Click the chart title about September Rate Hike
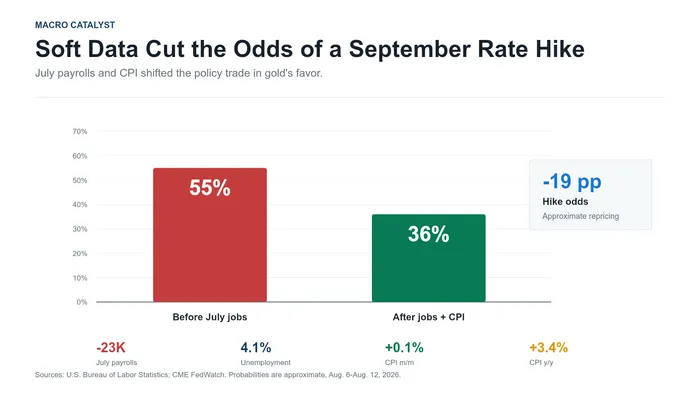 tap(310, 49)
